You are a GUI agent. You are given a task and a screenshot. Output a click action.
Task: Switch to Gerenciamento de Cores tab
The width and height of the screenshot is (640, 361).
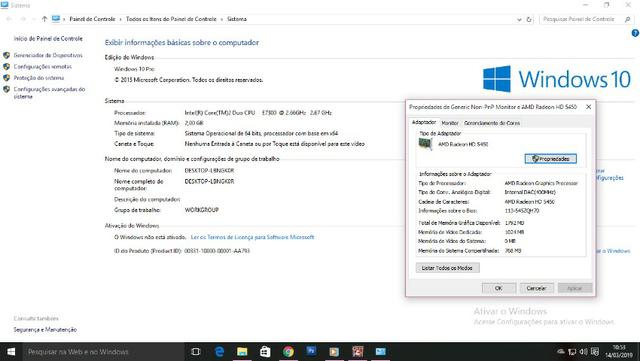point(492,123)
